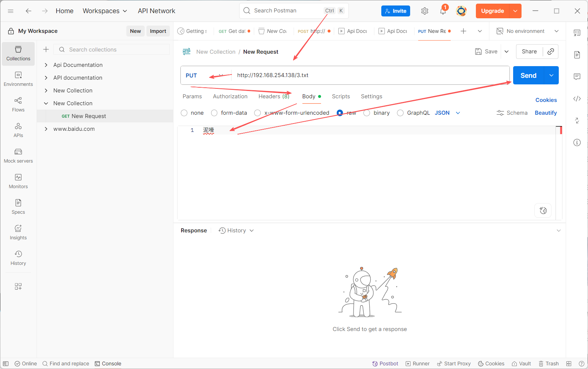Open Flows in the sidebar
The width and height of the screenshot is (588, 369).
coord(18,105)
